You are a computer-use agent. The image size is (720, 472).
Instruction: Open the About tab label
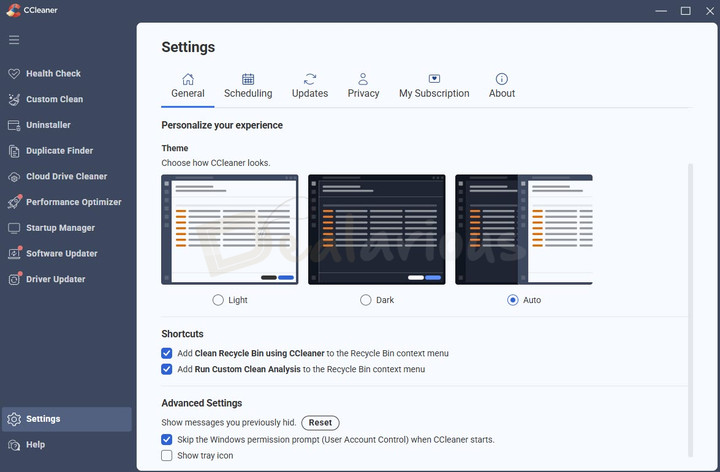[x=502, y=93]
